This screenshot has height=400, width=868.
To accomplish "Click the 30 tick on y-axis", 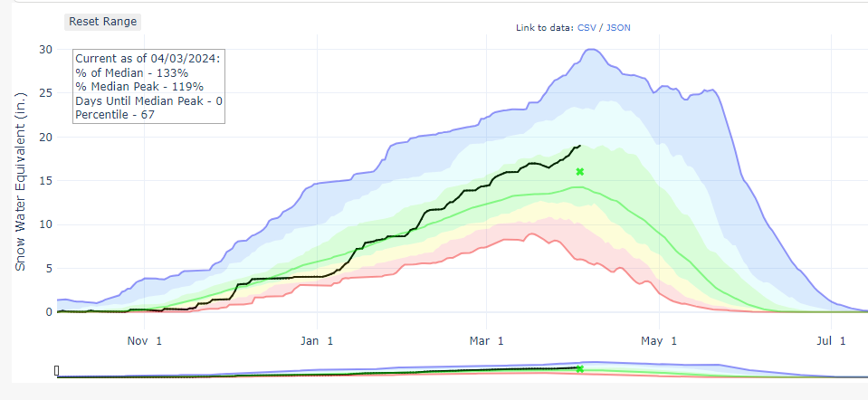I will [x=45, y=49].
